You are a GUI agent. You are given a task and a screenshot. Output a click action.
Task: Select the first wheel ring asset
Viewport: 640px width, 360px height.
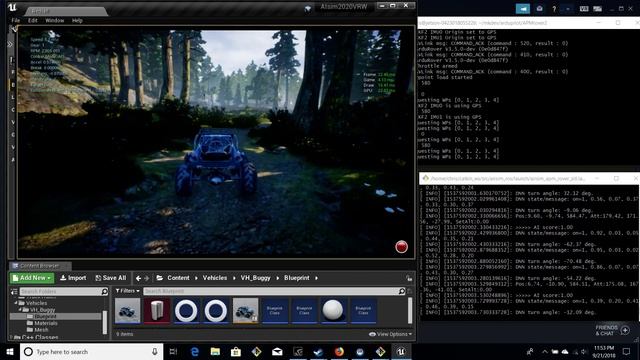pyautogui.click(x=186, y=311)
